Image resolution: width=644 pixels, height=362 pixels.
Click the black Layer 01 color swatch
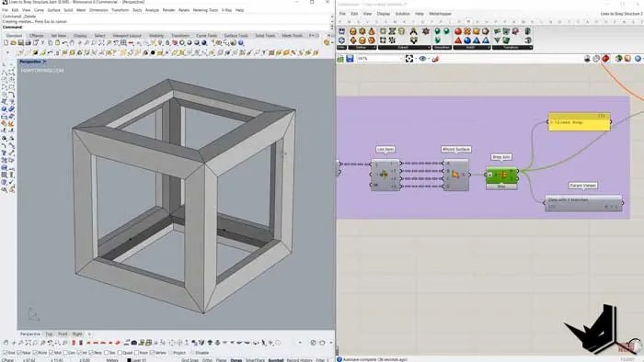pos(129,360)
